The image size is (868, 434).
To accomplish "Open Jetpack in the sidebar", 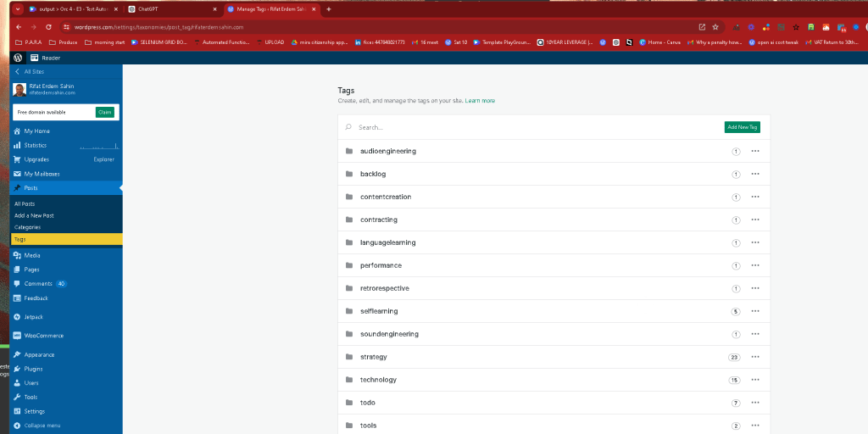I will (66, 317).
